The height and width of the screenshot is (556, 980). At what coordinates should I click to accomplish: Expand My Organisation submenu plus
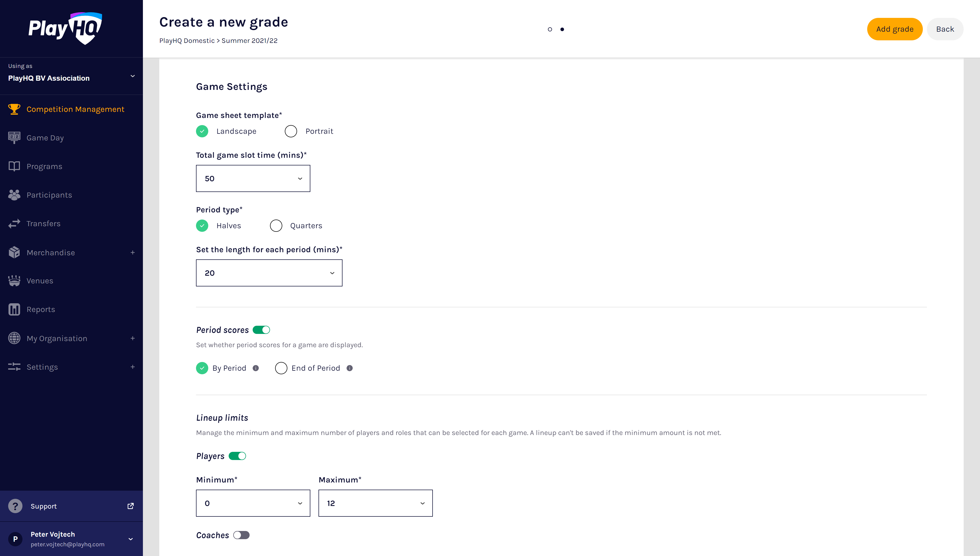tap(132, 338)
